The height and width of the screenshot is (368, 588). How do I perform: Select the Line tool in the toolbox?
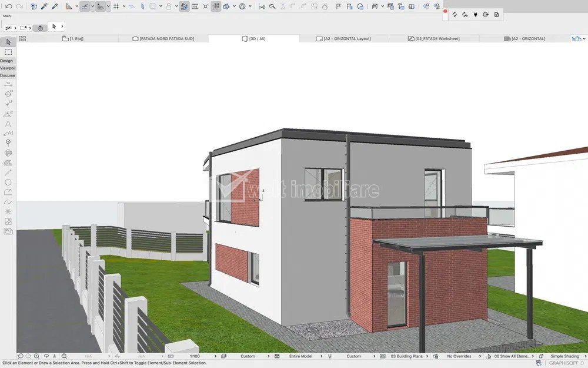click(8, 173)
